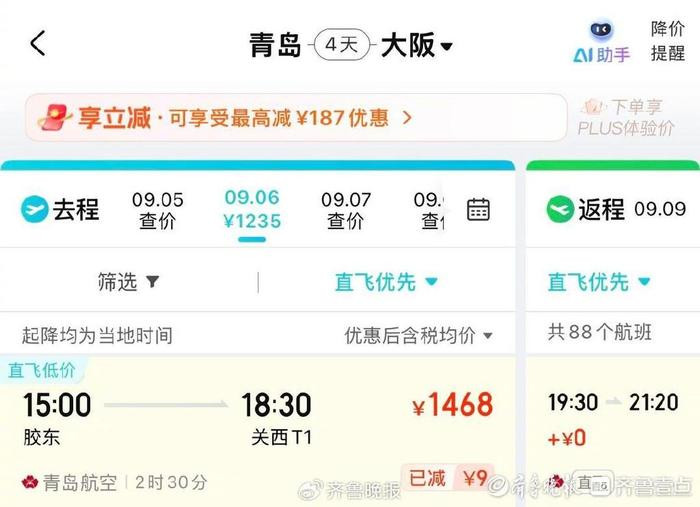Tap the 返程 return plane icon
This screenshot has height=507, width=700.
click(x=559, y=209)
